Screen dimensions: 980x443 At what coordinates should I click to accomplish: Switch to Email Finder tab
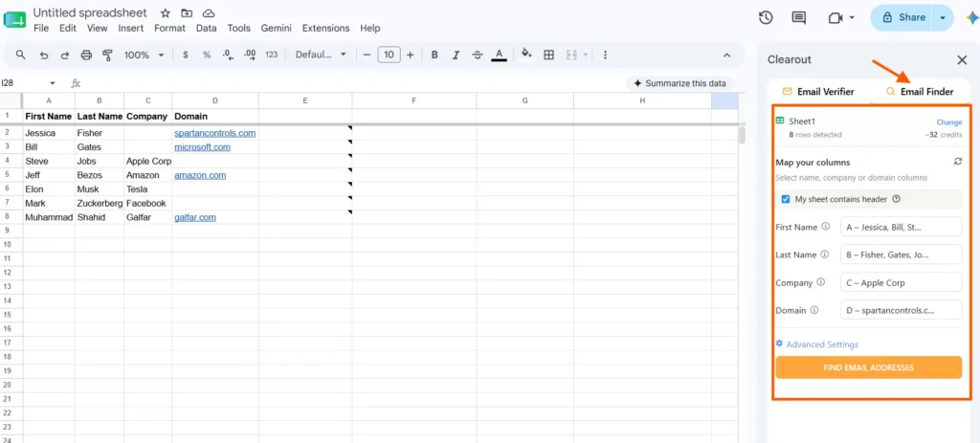click(920, 92)
